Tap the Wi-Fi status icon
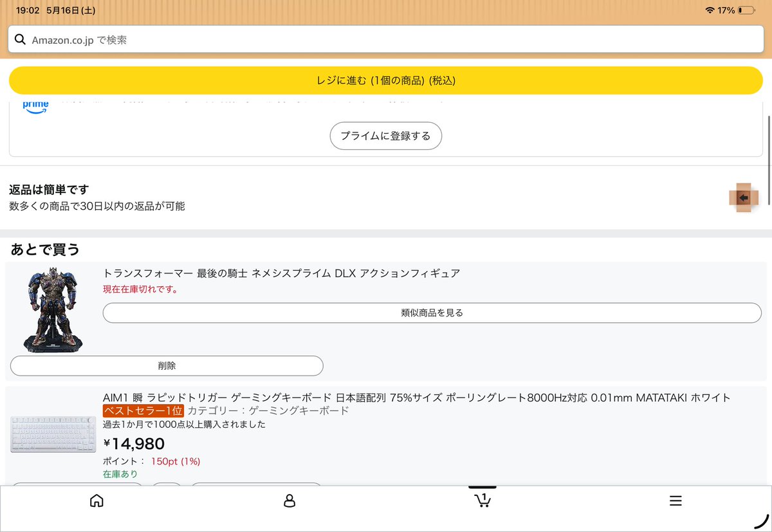772x532 pixels. pos(710,10)
